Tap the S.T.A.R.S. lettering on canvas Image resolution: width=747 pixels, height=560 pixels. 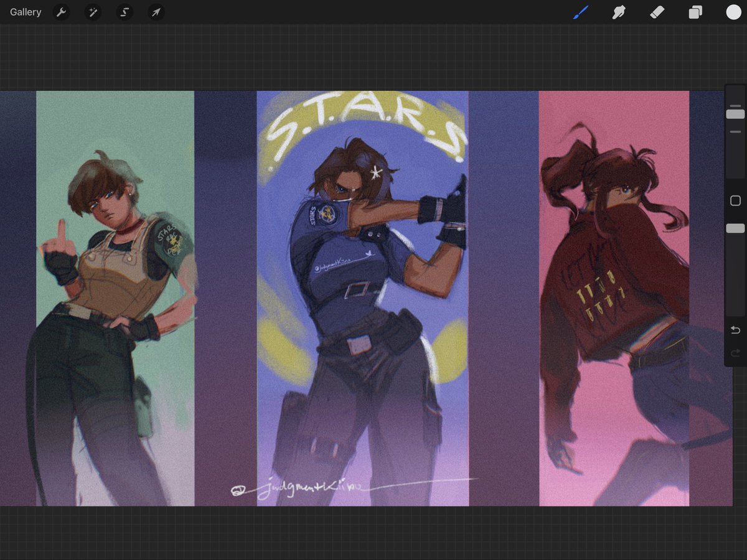pyautogui.click(x=365, y=131)
